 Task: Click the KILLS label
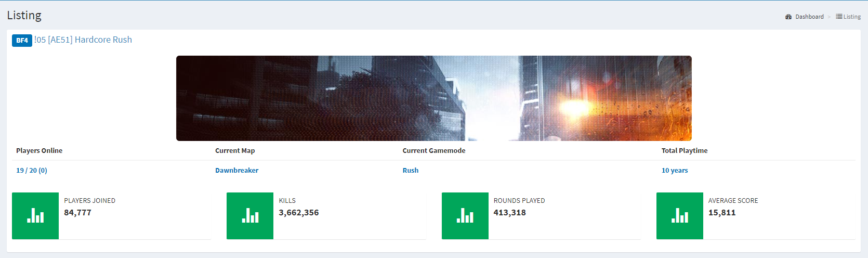[287, 200]
